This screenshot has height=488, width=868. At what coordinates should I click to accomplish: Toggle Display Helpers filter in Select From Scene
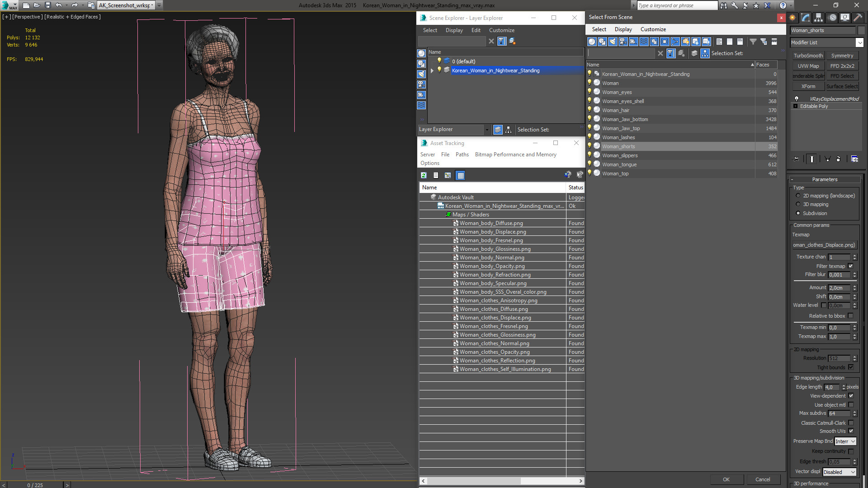[633, 42]
